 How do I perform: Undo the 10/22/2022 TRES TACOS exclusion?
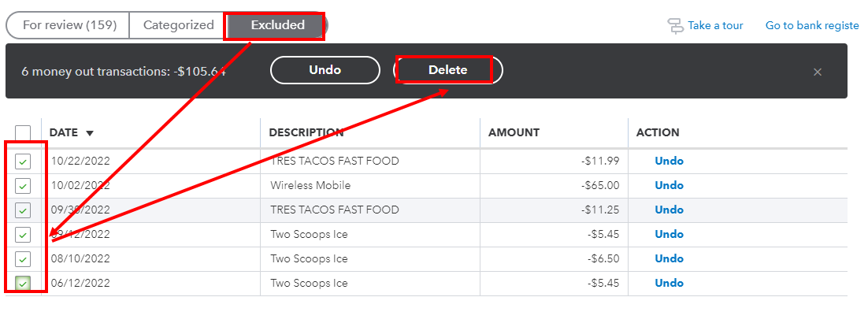pyautogui.click(x=669, y=161)
